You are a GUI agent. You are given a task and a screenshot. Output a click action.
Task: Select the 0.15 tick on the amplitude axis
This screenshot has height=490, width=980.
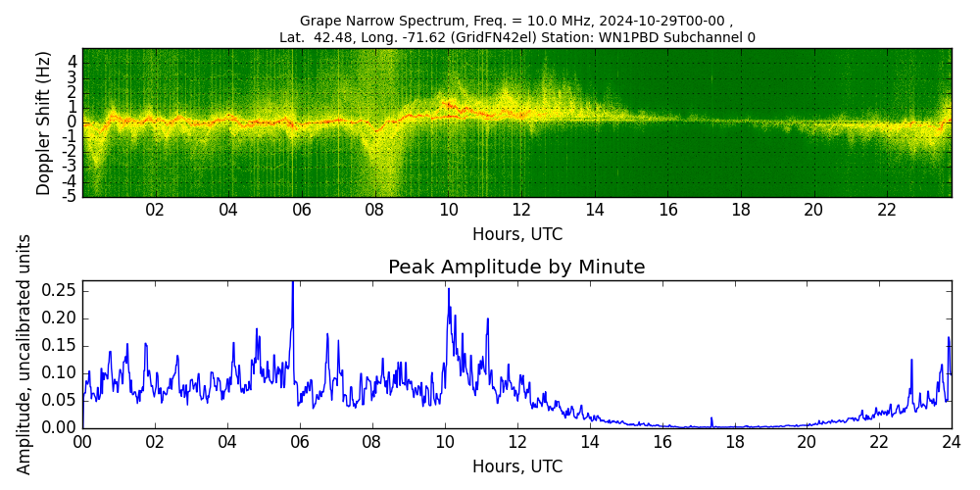[59, 345]
